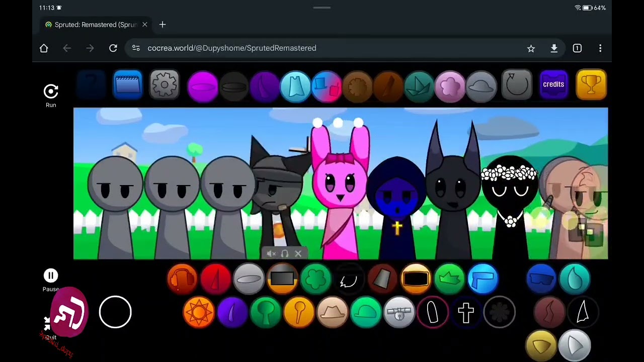Choose the blue sunglasses sound icon
The height and width of the screenshot is (362, 644).
point(541,279)
